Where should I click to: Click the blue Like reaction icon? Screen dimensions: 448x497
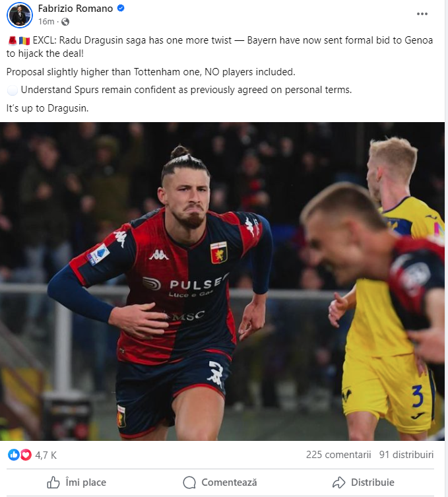(x=14, y=455)
